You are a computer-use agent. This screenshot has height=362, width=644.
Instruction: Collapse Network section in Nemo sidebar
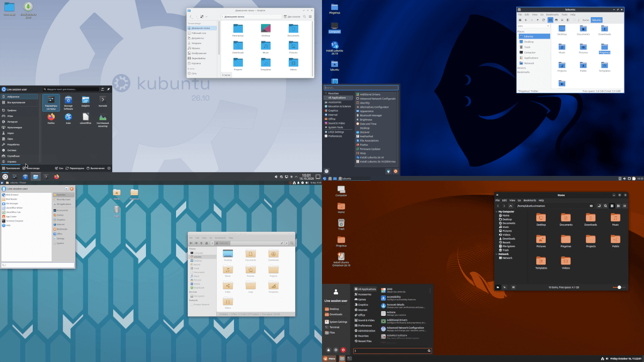[x=496, y=254]
